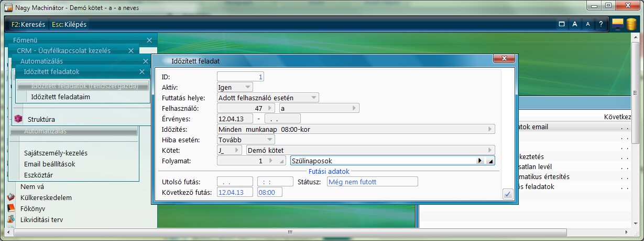The height and width of the screenshot is (241, 644).
Task: Open Sajátszemély-kezelés menu item
Action: [x=56, y=153]
